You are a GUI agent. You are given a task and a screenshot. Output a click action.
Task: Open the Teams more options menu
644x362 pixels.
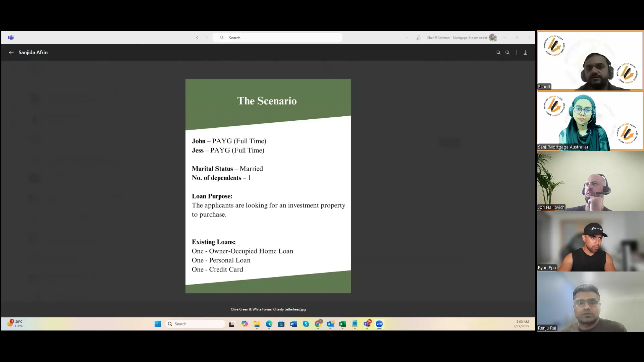(407, 38)
